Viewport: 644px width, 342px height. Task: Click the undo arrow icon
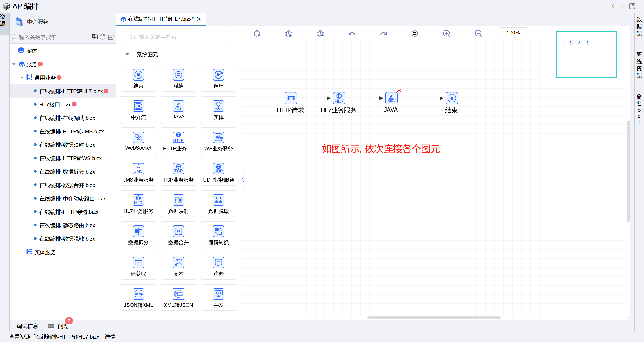(x=352, y=33)
